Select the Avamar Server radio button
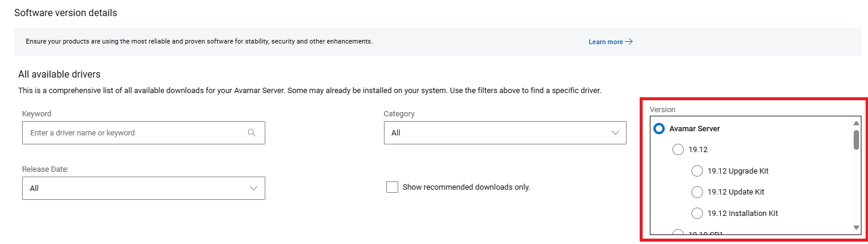Image resolution: width=868 pixels, height=244 pixels. point(659,128)
